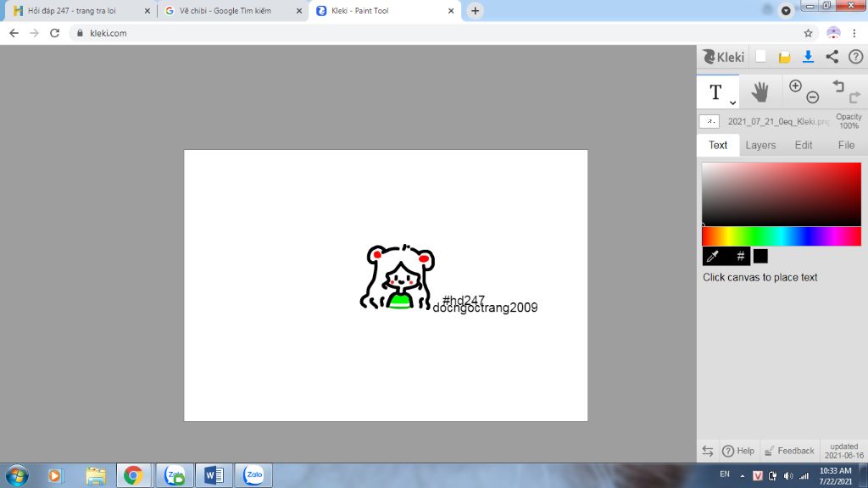Select the Text tool

click(715, 92)
